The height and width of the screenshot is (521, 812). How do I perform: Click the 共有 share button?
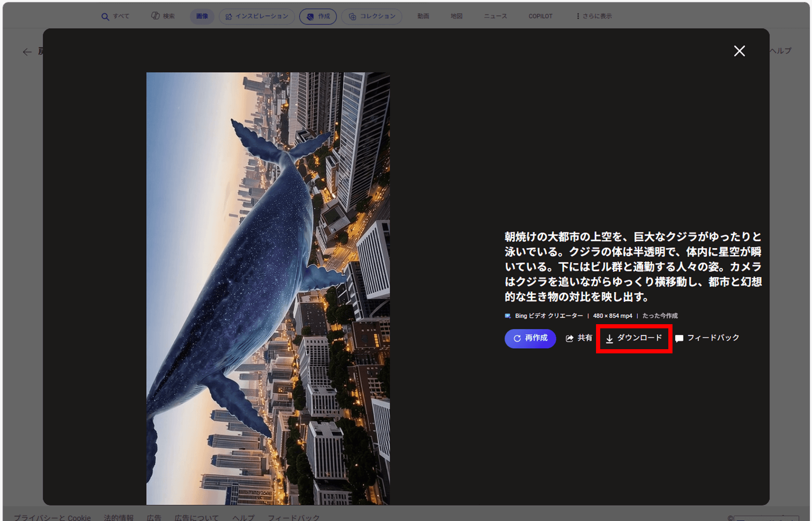point(579,339)
